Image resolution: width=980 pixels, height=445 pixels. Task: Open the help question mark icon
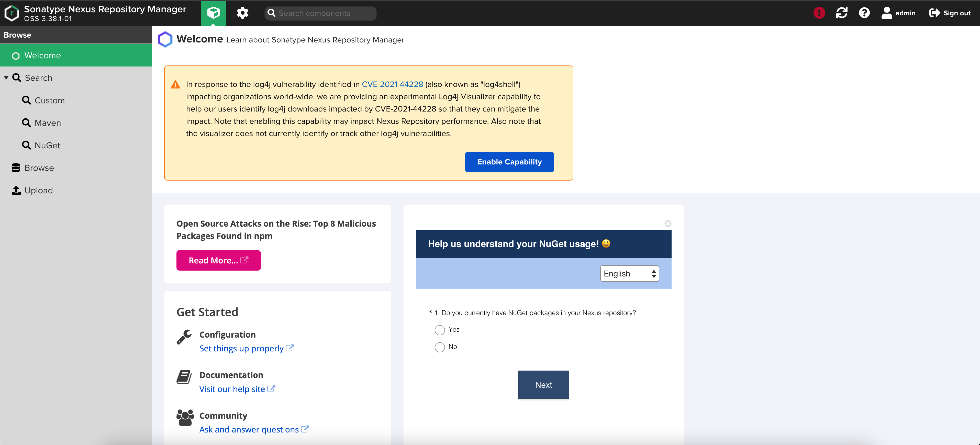pos(864,13)
